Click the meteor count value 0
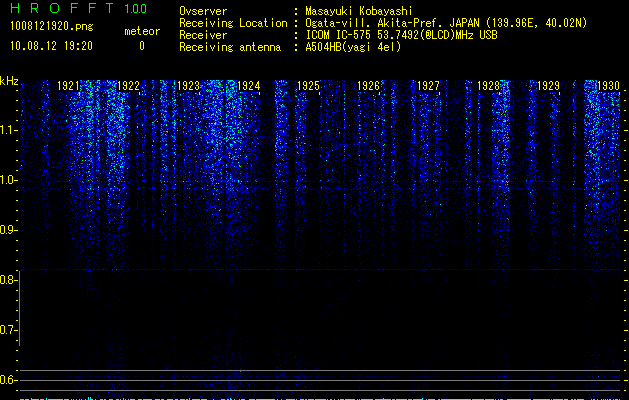Viewport: 629px width, 400px height. point(142,46)
